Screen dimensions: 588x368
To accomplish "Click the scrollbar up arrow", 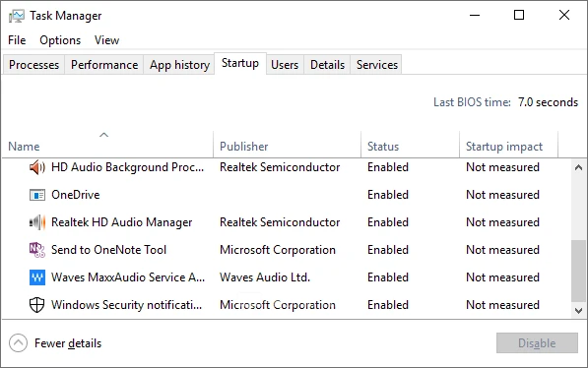I will [578, 167].
